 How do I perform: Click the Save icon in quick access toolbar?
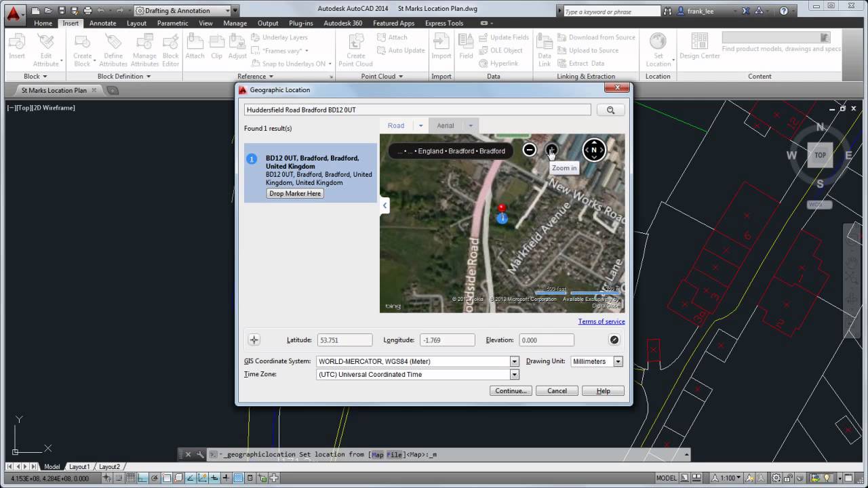pyautogui.click(x=62, y=11)
